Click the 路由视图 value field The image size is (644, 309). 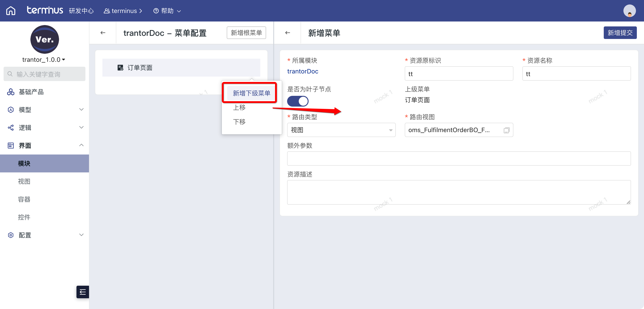pos(459,130)
